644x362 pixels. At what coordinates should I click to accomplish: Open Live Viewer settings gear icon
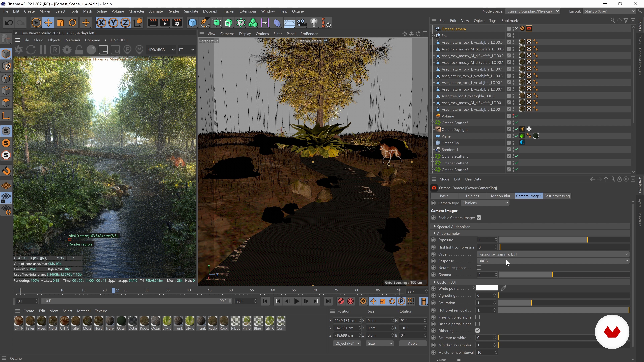click(x=67, y=50)
